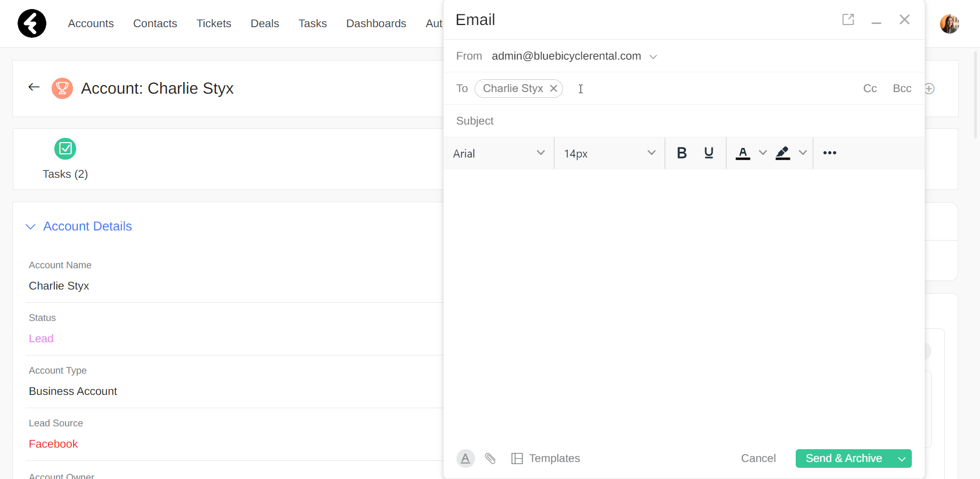Open Send & Archive options arrow
The image size is (980, 479).
pyautogui.click(x=902, y=459)
